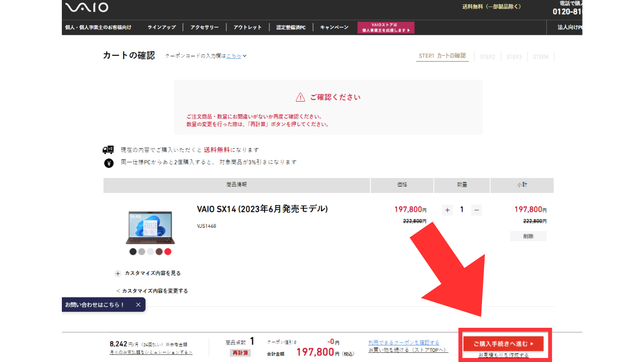Click the VAIO SX14 laptop thumbnail
This screenshot has height=362, width=644.
tap(149, 227)
